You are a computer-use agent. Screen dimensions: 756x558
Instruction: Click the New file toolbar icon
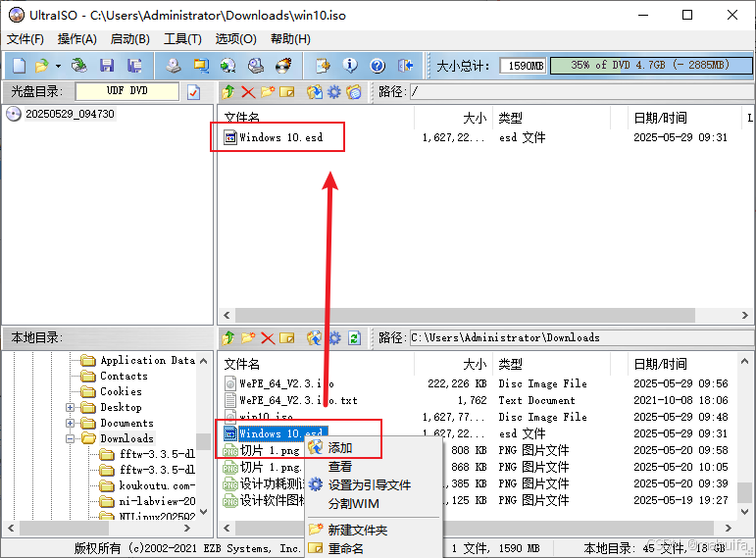point(19,65)
